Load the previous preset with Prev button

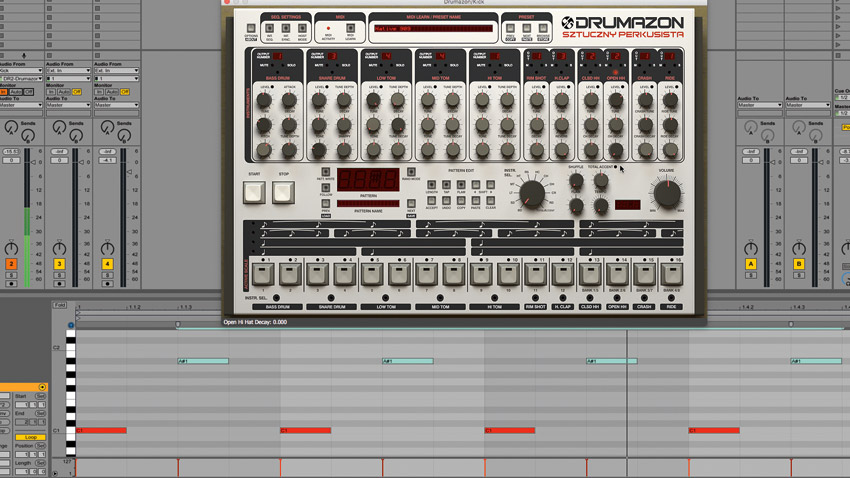pyautogui.click(x=510, y=28)
